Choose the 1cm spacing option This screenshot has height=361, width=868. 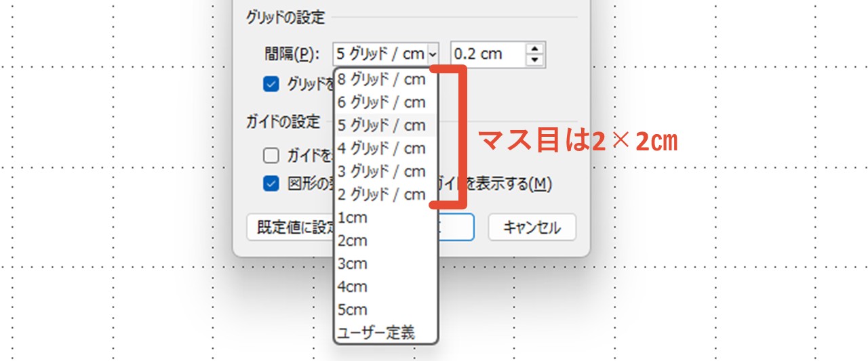point(385,217)
